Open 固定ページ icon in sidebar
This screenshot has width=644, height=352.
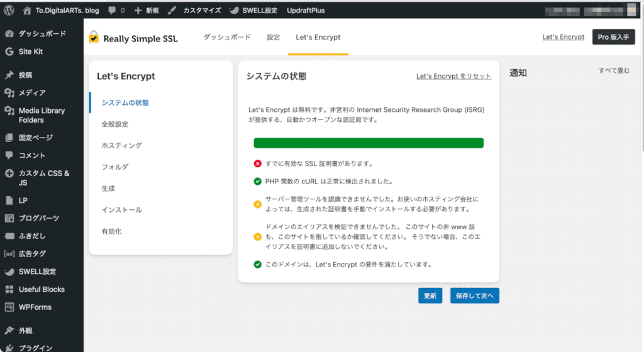click(9, 138)
